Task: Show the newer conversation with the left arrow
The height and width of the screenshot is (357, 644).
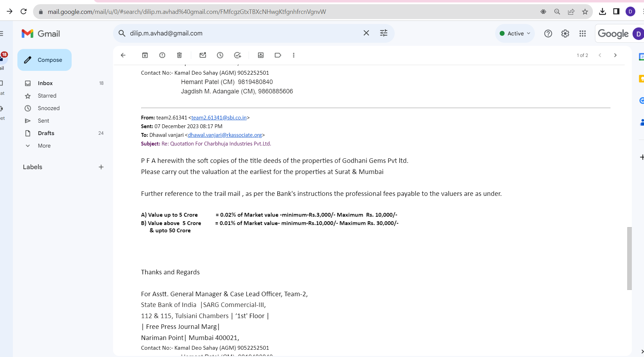Action: 600,55
